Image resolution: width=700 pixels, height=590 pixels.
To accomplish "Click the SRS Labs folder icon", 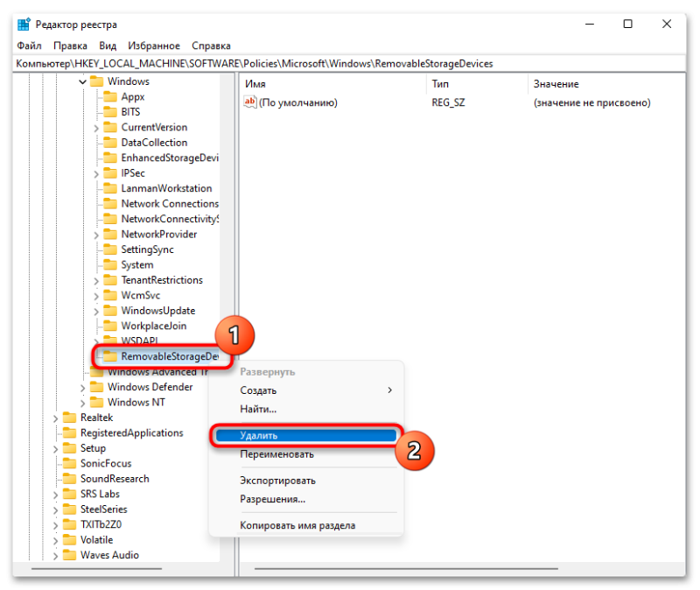I will pos(69,494).
